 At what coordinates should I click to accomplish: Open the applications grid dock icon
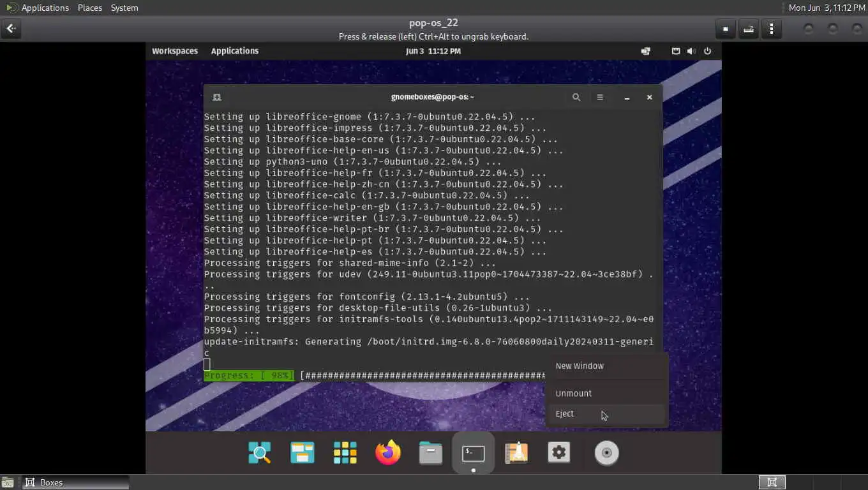(x=345, y=453)
